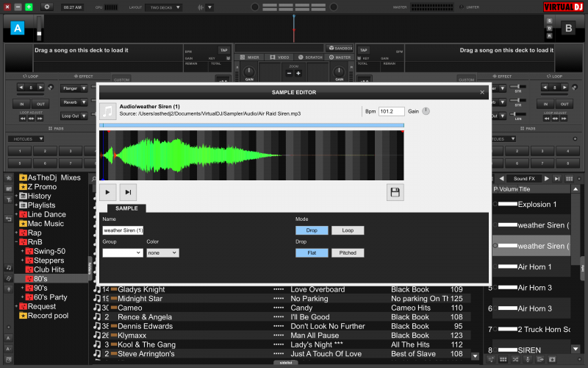
Task: Open the left deck Reverb effect dropdown
Action: pos(74,102)
